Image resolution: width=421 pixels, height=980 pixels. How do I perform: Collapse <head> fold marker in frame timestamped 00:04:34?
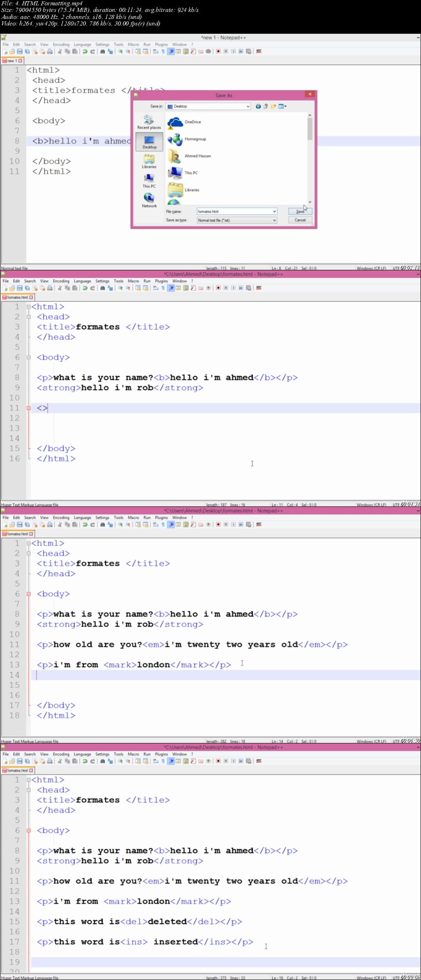point(29,317)
